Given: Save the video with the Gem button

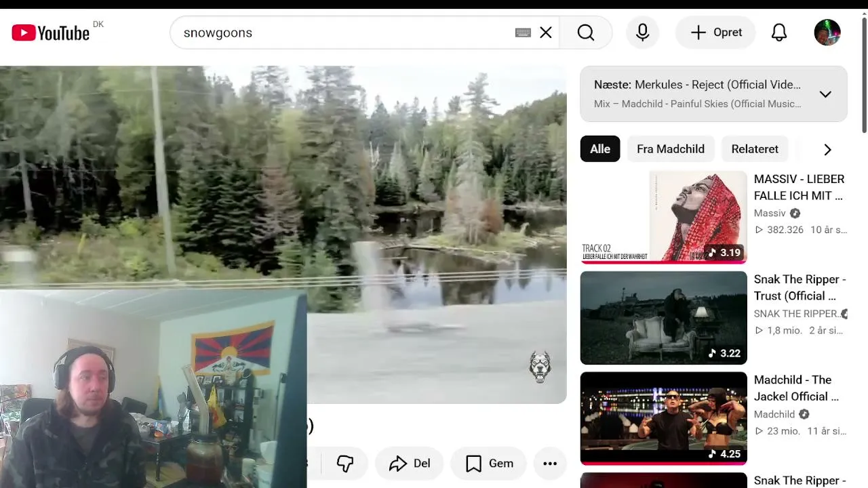Looking at the screenshot, I should (488, 464).
